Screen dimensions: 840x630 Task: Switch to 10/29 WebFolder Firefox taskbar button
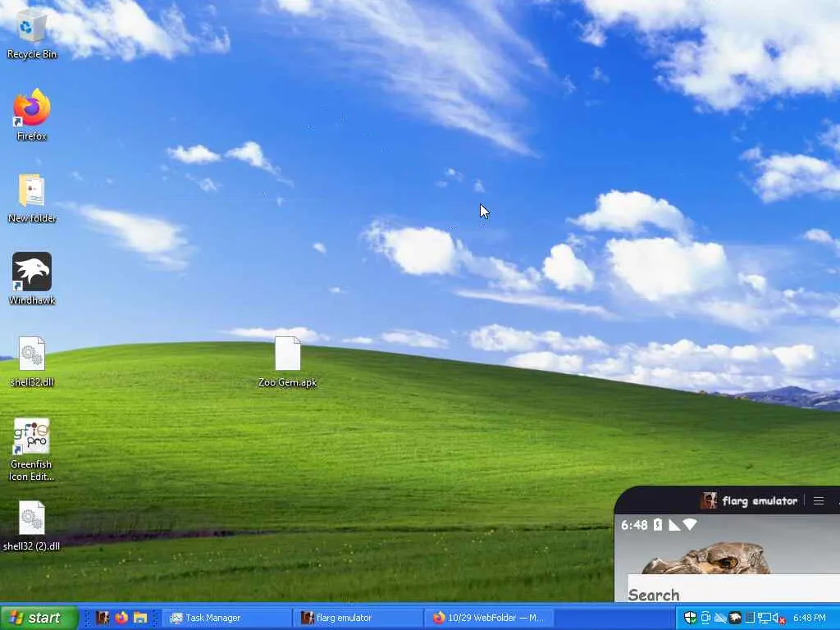pyautogui.click(x=490, y=618)
